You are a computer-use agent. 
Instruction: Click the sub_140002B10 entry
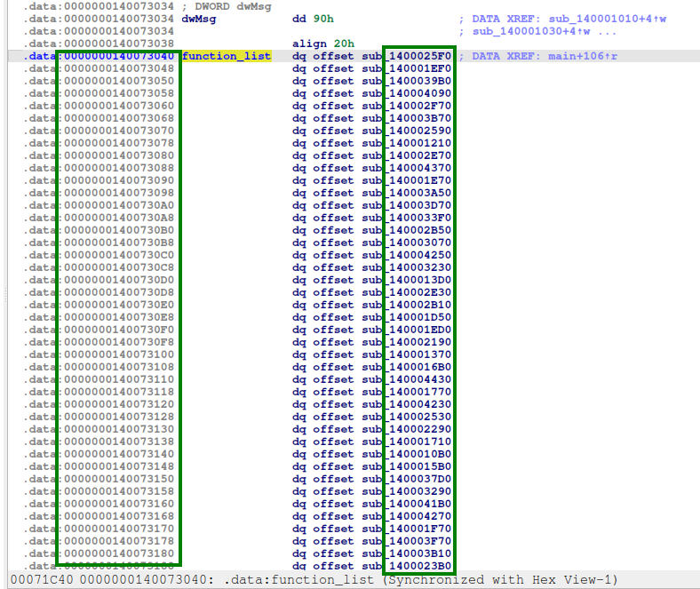pos(407,305)
